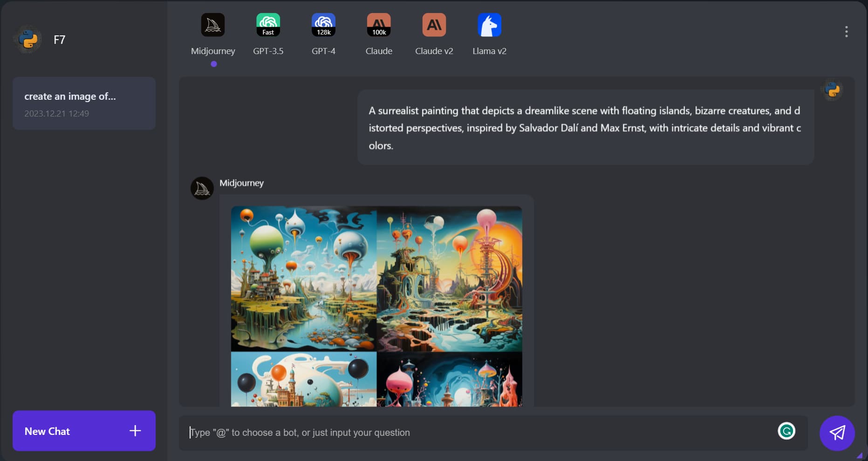Select the Midjourney bot icon in top bar
868x461 pixels.
pyautogui.click(x=213, y=25)
